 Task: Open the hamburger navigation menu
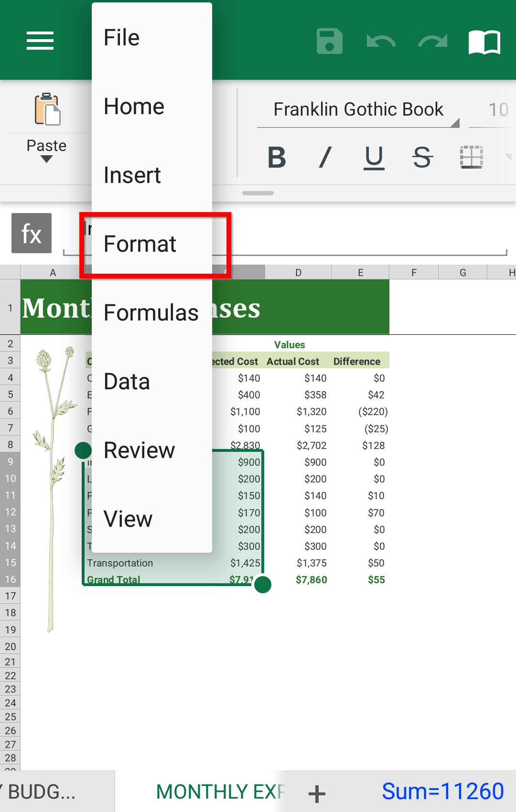[40, 41]
